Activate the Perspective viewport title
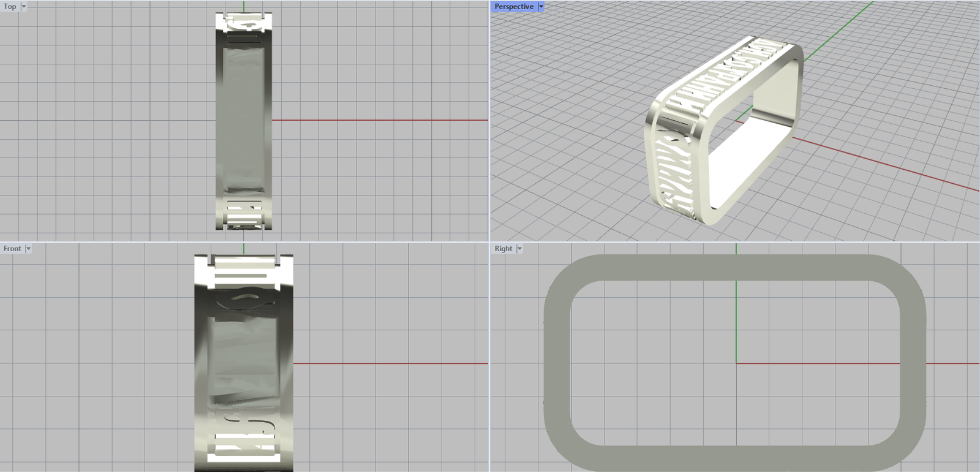 pyautogui.click(x=513, y=7)
